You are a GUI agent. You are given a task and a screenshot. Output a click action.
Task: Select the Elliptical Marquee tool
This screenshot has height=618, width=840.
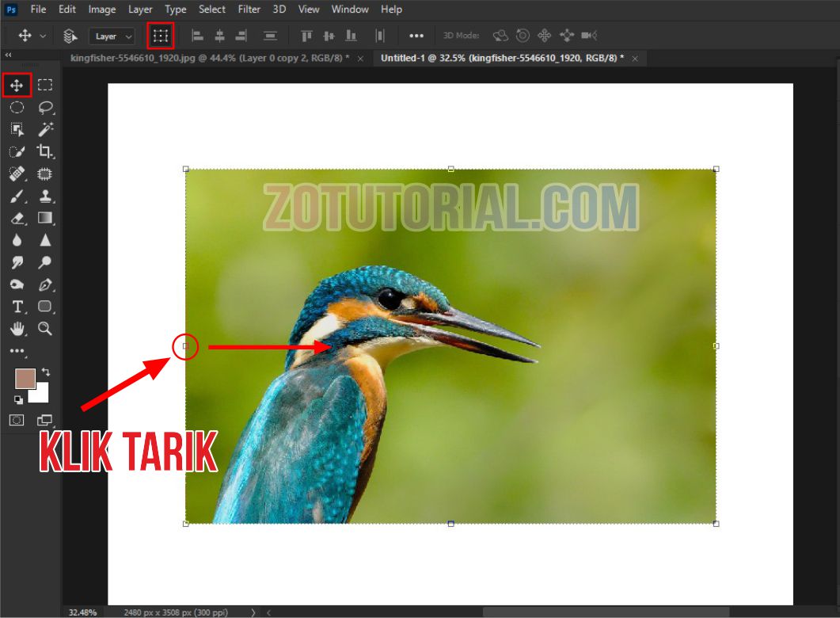coord(17,107)
